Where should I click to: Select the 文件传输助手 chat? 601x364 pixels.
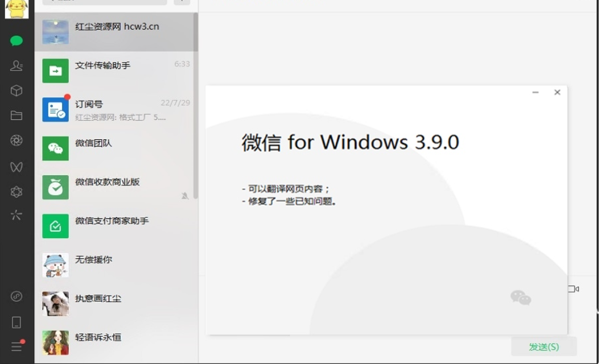(x=116, y=71)
